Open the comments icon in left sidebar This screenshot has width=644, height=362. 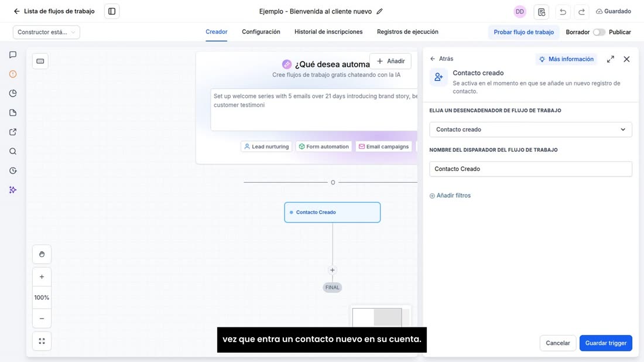coord(13,54)
